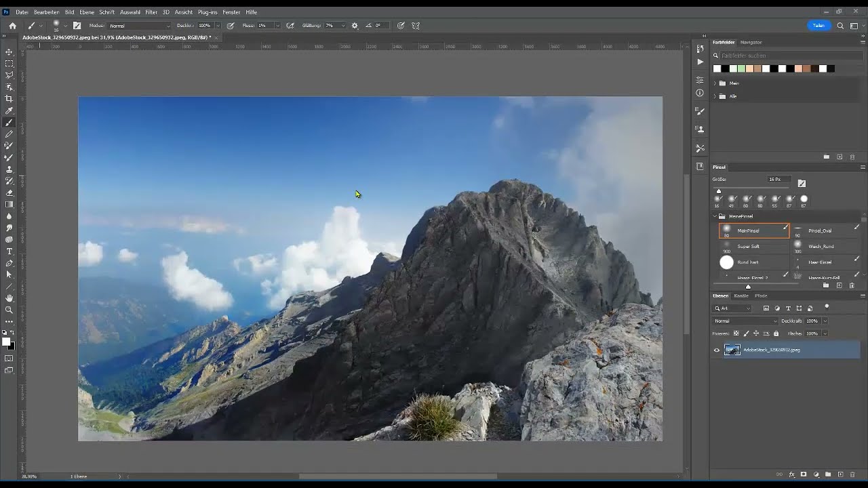This screenshot has width=868, height=488.
Task: Create new brush in Pinsel panel
Action: 839,285
